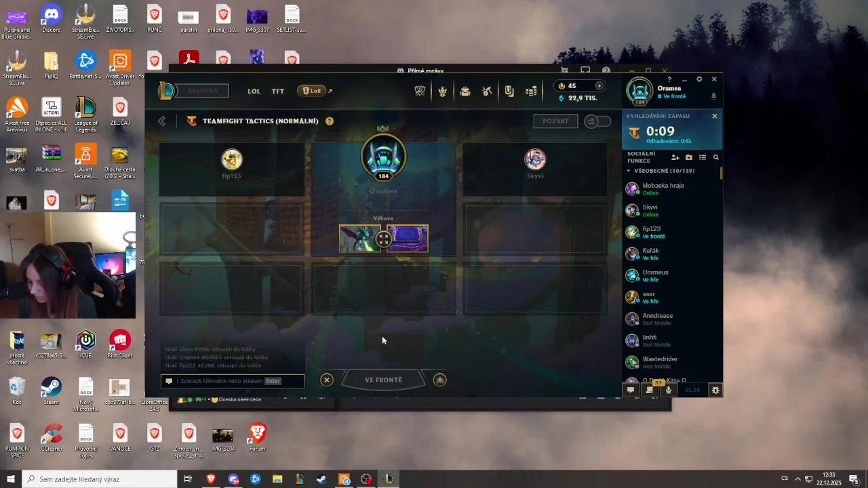Open File Explorer in taskbar
The height and width of the screenshot is (488, 868).
coord(277,479)
